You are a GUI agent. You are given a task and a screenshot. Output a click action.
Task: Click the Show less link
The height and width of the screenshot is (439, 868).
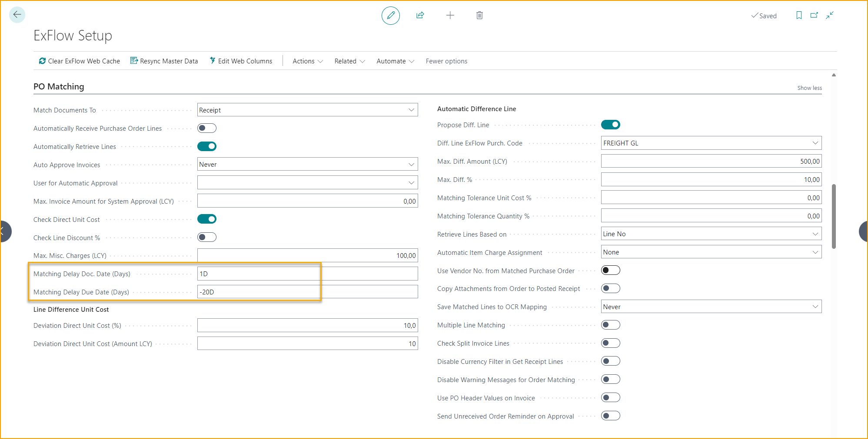pyautogui.click(x=809, y=88)
